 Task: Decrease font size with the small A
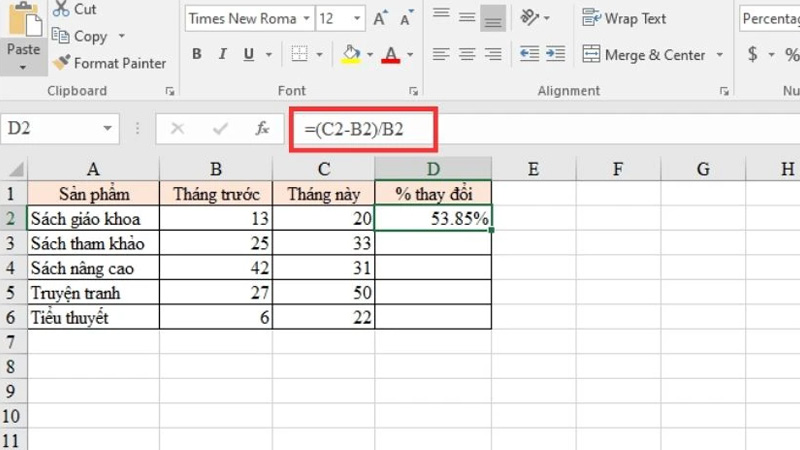[407, 19]
